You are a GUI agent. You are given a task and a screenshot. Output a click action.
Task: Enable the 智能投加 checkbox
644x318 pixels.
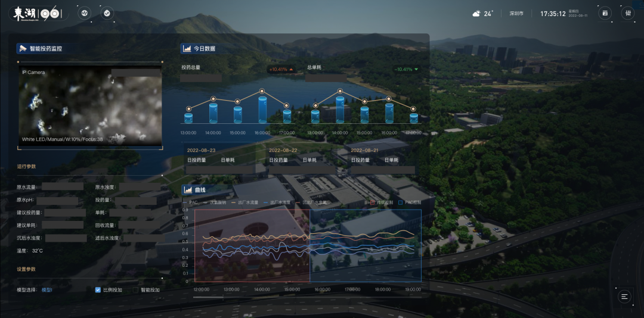click(x=135, y=290)
